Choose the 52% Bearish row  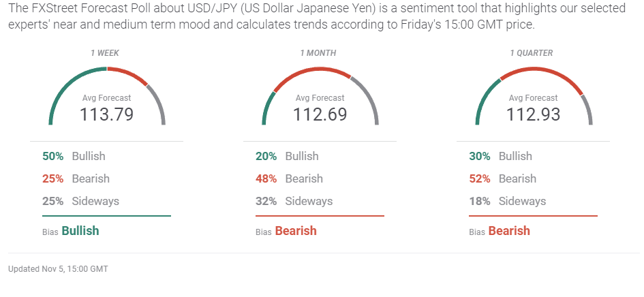point(502,178)
